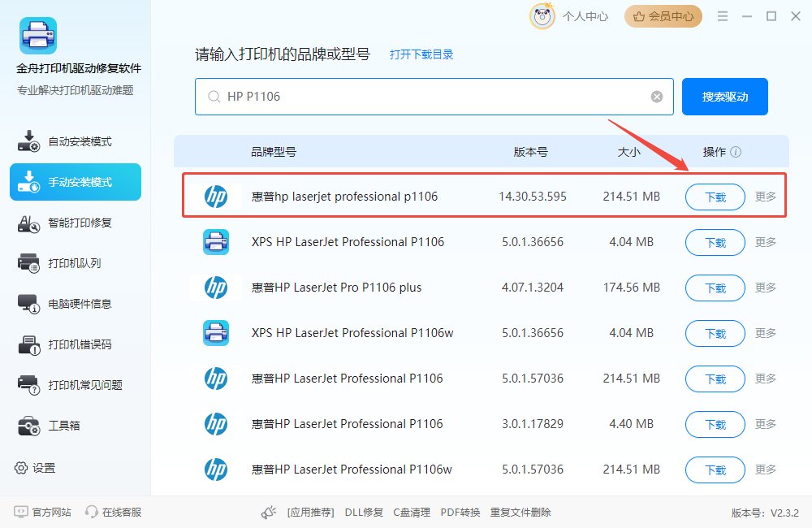The height and width of the screenshot is (528, 812).
Task: Open C drive cleanup (C盘清理) link
Action: [412, 513]
